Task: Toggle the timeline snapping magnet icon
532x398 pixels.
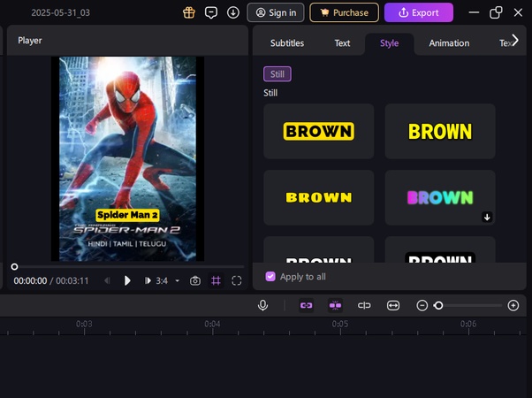Action: (x=335, y=305)
